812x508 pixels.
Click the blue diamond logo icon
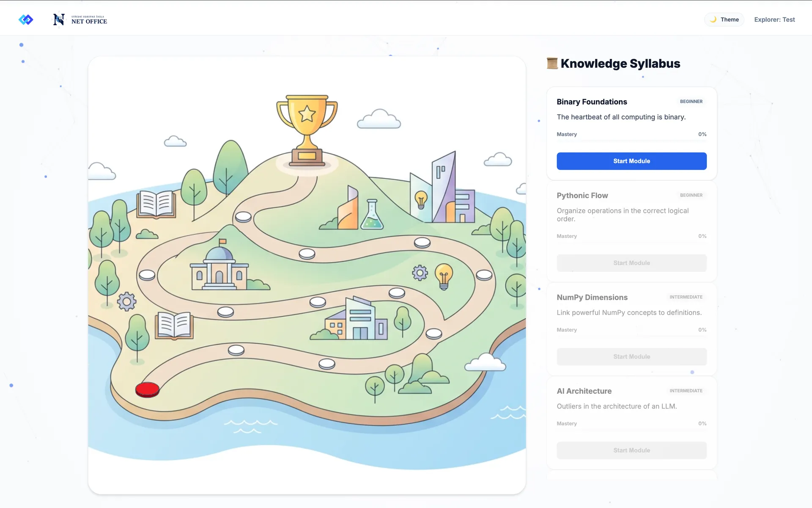click(26, 19)
